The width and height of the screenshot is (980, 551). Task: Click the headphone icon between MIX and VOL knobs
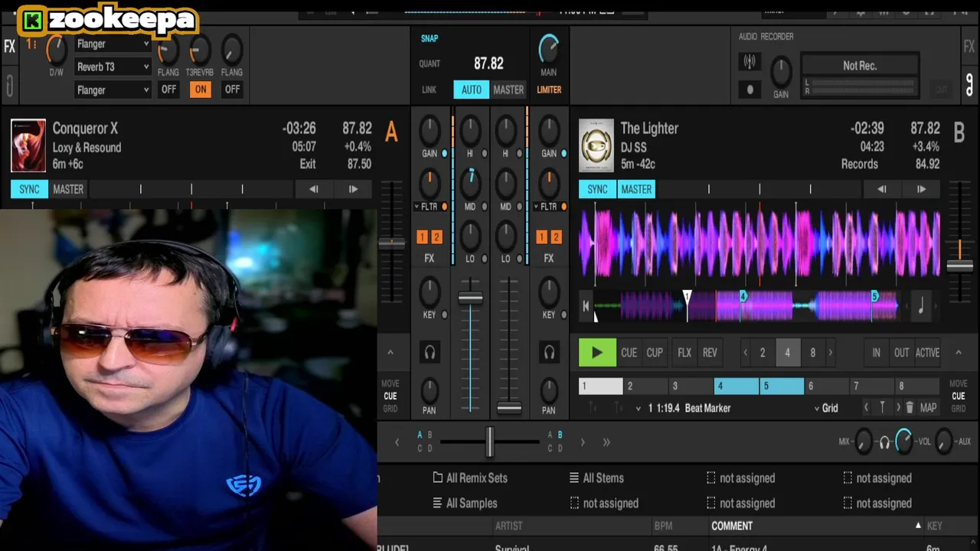click(x=884, y=442)
